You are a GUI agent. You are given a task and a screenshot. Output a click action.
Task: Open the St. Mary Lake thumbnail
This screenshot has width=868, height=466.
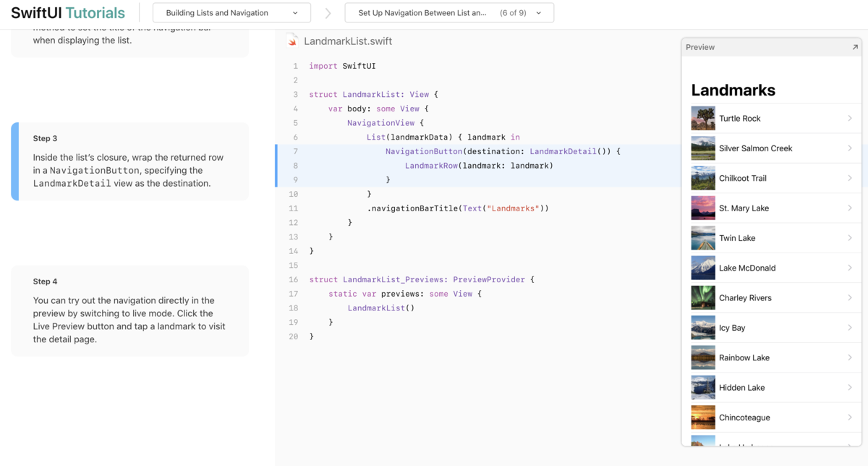(x=703, y=208)
